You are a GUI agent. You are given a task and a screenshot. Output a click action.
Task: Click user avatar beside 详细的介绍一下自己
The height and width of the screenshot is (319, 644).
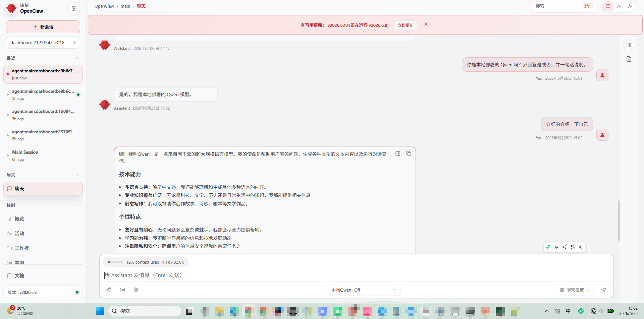602,135
